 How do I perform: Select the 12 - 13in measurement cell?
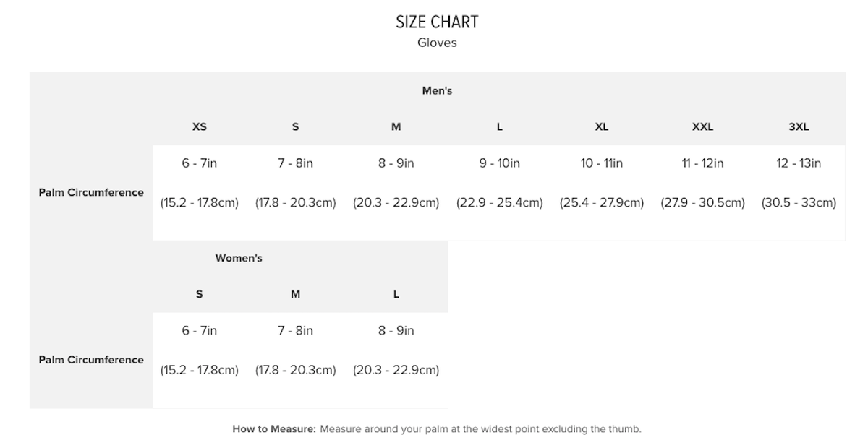[x=799, y=163]
